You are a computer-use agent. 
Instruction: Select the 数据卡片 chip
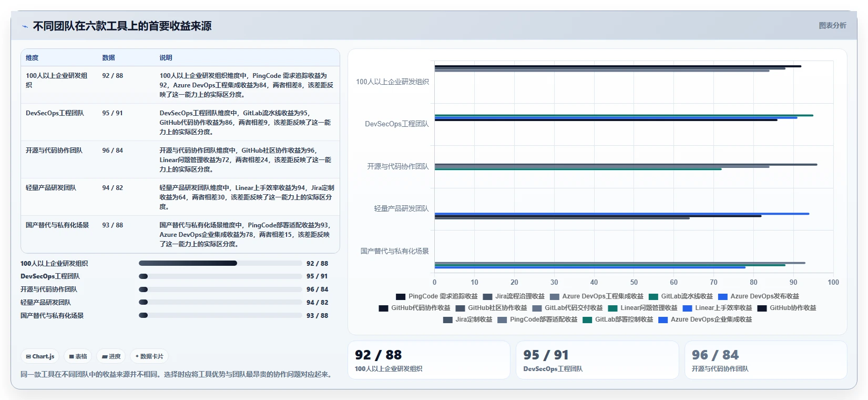pos(149,356)
